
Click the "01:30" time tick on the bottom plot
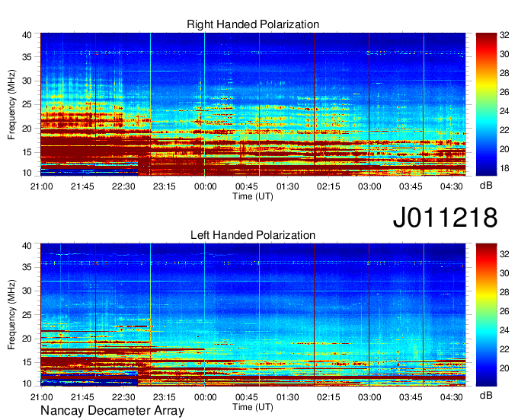(x=287, y=397)
